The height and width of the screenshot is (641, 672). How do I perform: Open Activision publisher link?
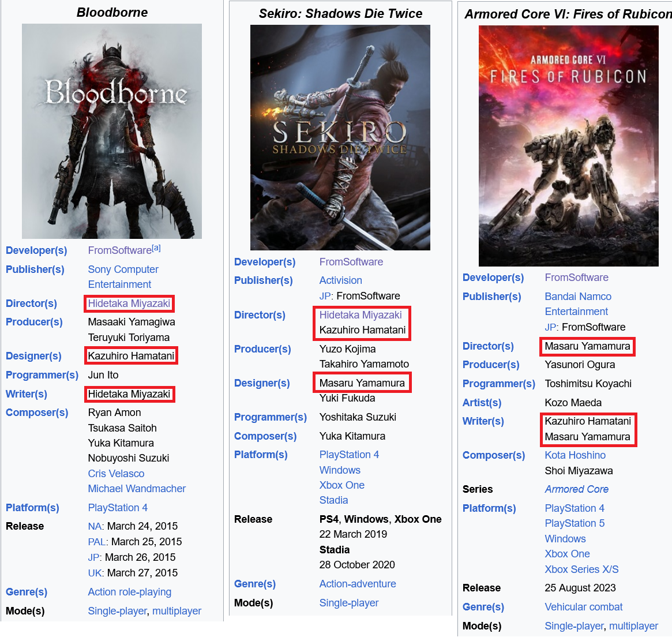341,280
